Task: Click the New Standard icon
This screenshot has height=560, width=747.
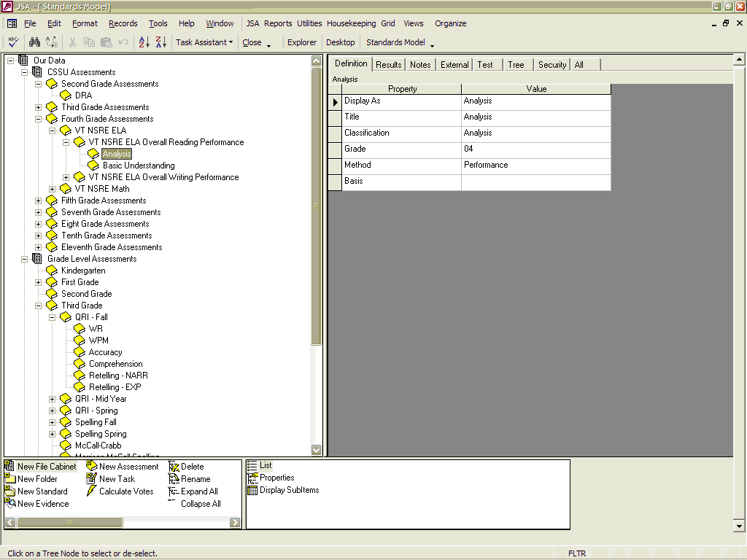Action: pos(10,491)
